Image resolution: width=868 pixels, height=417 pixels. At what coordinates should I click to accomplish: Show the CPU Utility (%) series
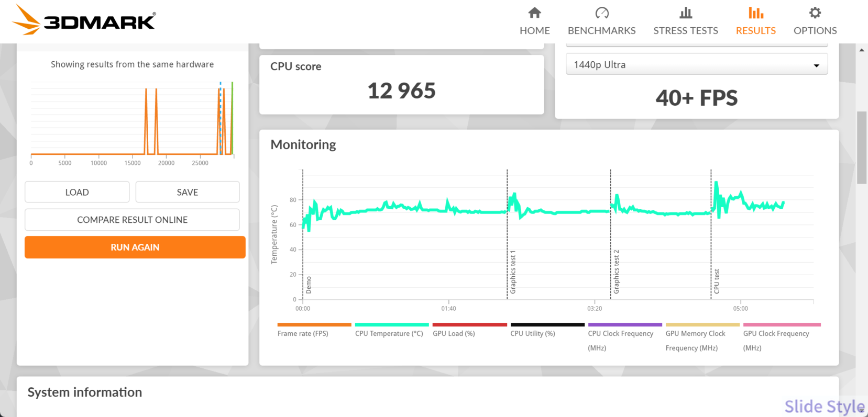[532, 333]
